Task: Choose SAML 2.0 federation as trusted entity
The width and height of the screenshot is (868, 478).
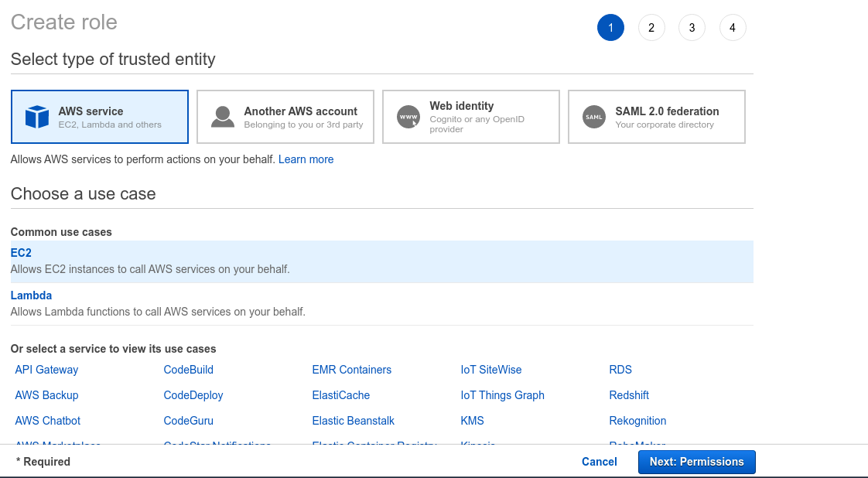Action: tap(657, 117)
